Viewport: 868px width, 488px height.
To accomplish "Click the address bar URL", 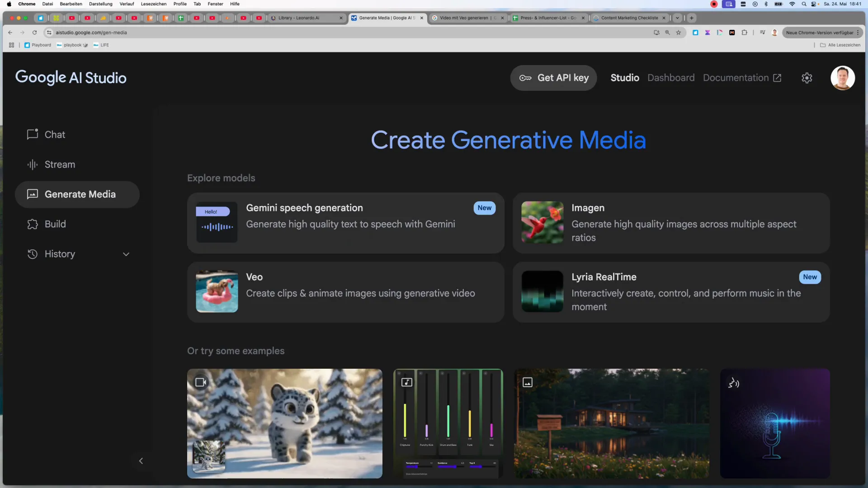I will click(x=91, y=33).
